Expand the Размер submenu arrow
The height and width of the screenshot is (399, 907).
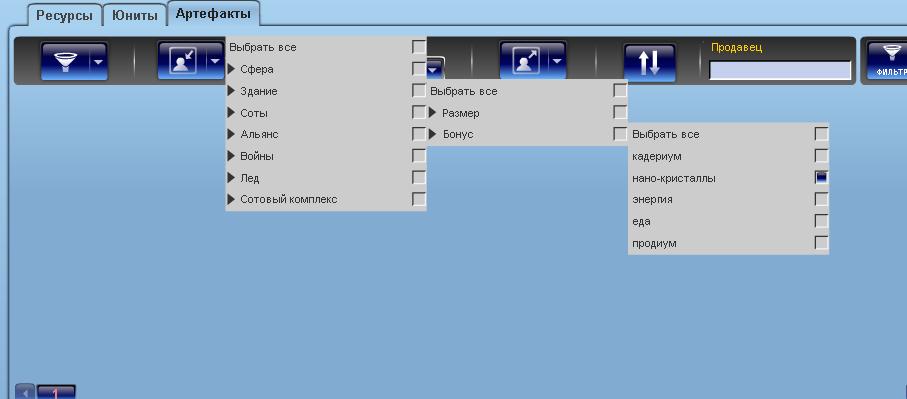pyautogui.click(x=432, y=113)
